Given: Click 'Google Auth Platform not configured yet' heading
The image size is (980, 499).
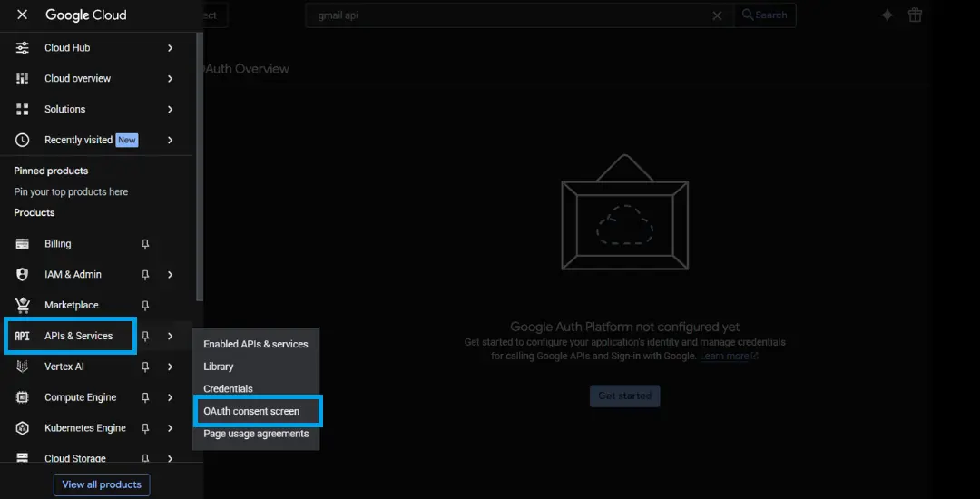Looking at the screenshot, I should 625,327.
